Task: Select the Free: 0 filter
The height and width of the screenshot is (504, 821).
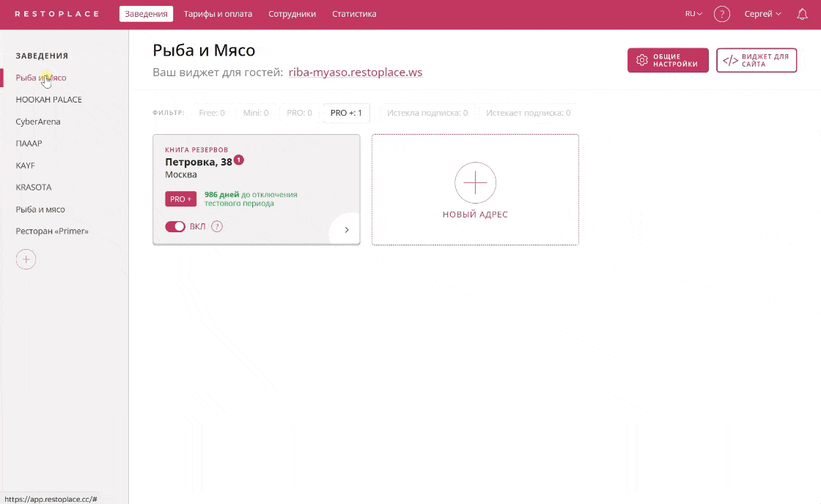Action: (x=212, y=113)
